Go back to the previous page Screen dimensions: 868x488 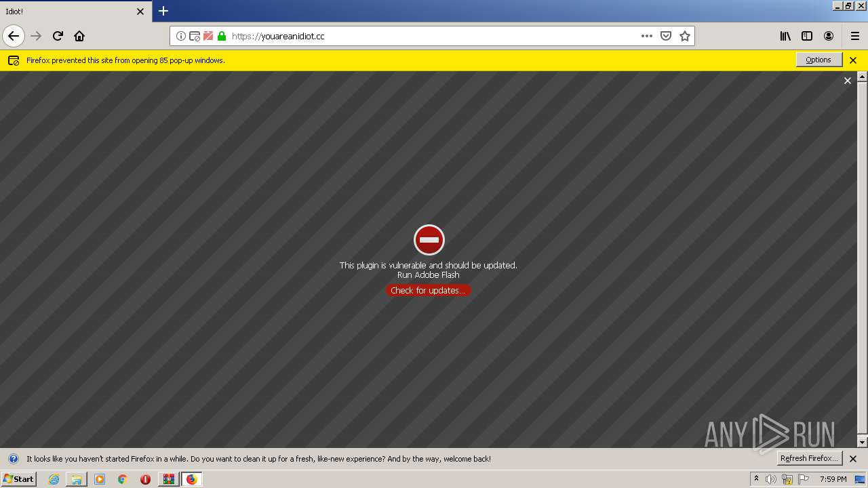coord(14,36)
